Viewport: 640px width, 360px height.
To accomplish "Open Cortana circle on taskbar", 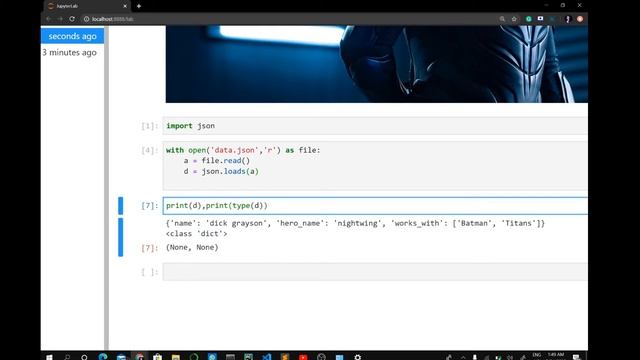I will point(84,357).
